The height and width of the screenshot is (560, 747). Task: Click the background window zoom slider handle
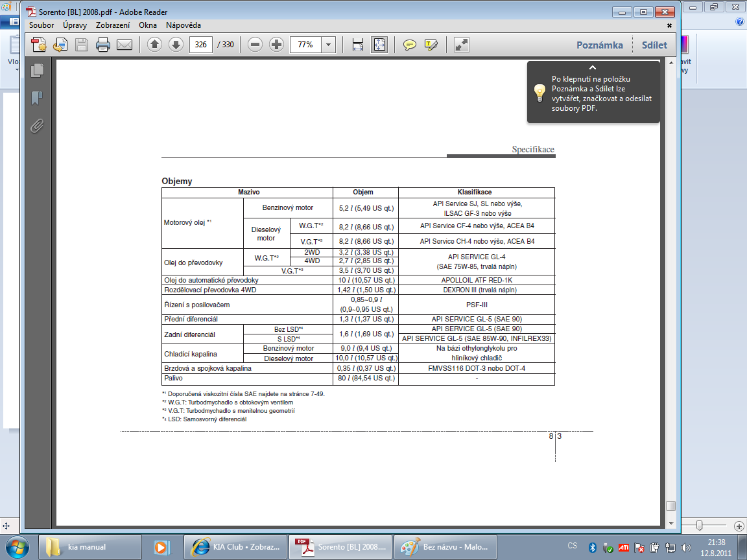pos(699,525)
